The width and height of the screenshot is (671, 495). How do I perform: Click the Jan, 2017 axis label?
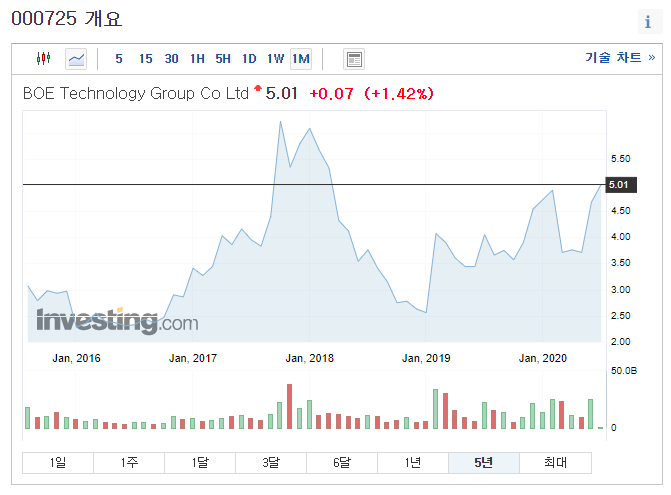click(x=193, y=358)
